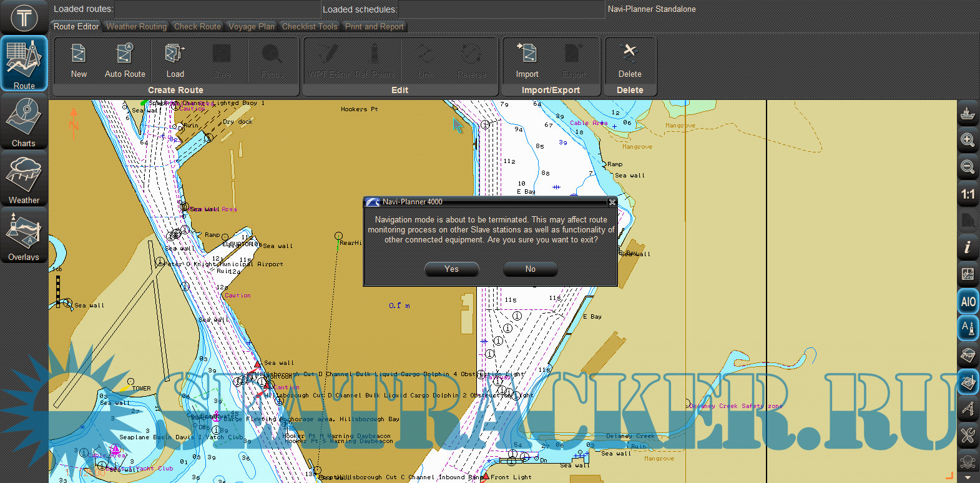The height and width of the screenshot is (483, 980).
Task: Cancel exit by clicking No
Action: (x=530, y=269)
